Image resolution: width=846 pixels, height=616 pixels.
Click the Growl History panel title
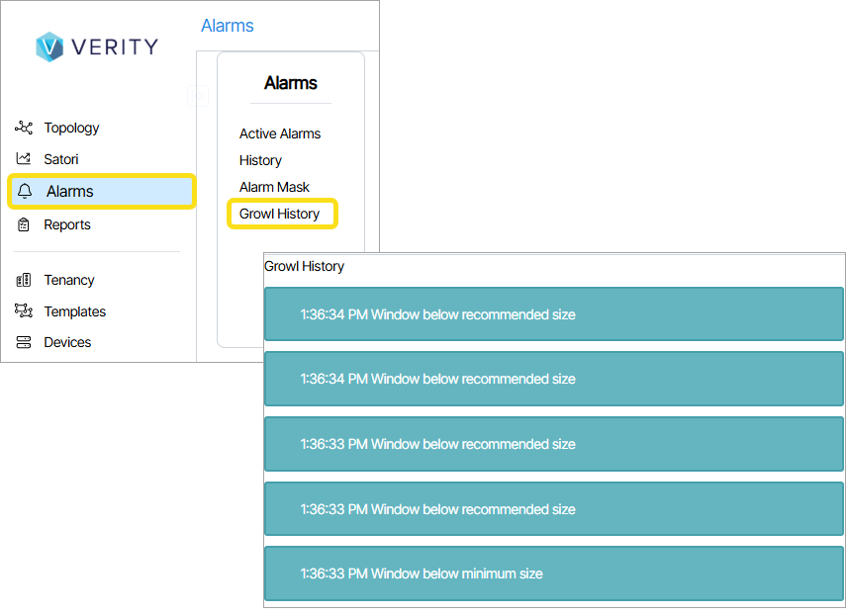[304, 267]
